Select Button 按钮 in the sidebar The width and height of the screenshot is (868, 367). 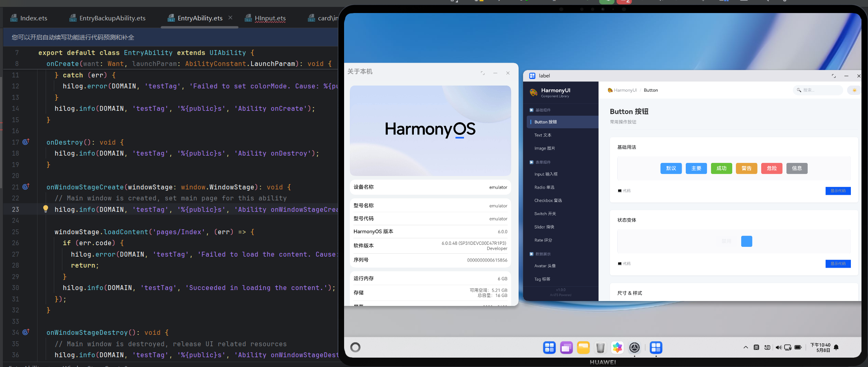[x=563, y=122]
